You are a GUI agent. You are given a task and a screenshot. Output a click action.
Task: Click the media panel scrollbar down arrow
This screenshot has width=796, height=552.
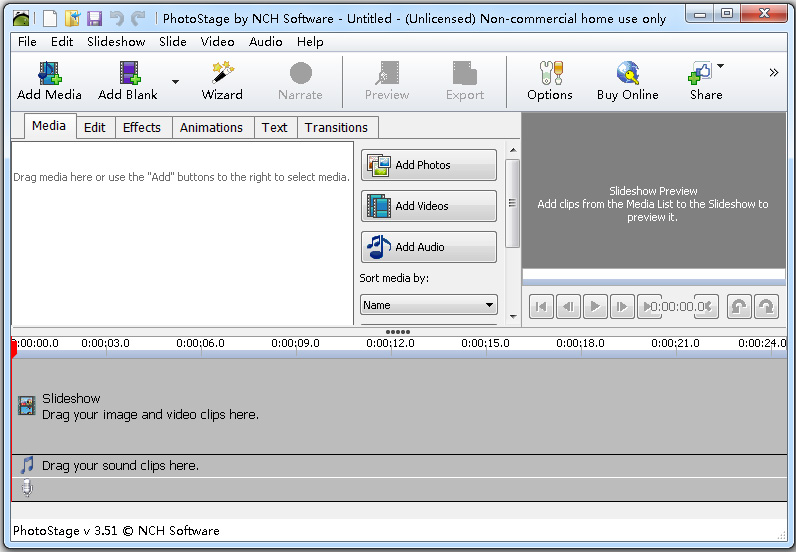click(513, 317)
